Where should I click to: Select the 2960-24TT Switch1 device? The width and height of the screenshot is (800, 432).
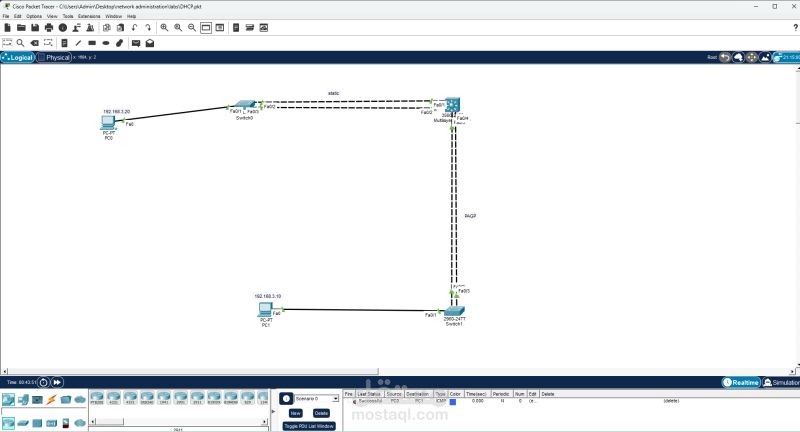click(x=454, y=311)
